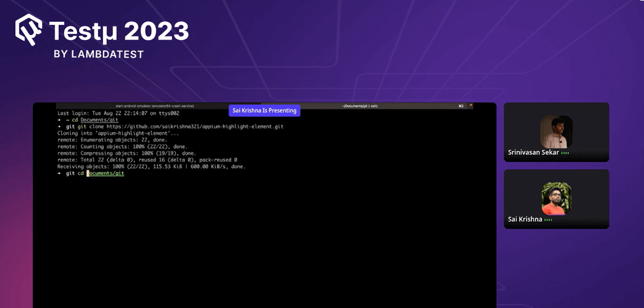Click the BY LAMBDATEST subtitle
Viewport: 644px width, 308px height.
coord(99,54)
